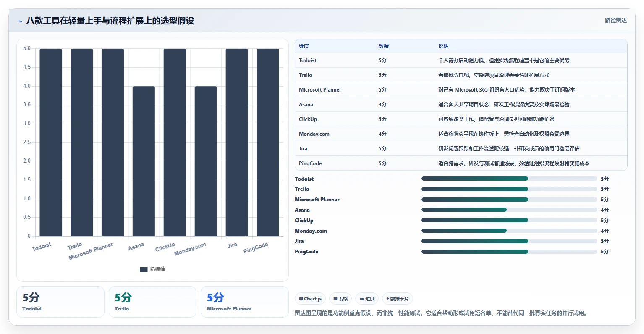Click the Asana progress bar
The width and height of the screenshot is (644, 334).
tap(509, 210)
